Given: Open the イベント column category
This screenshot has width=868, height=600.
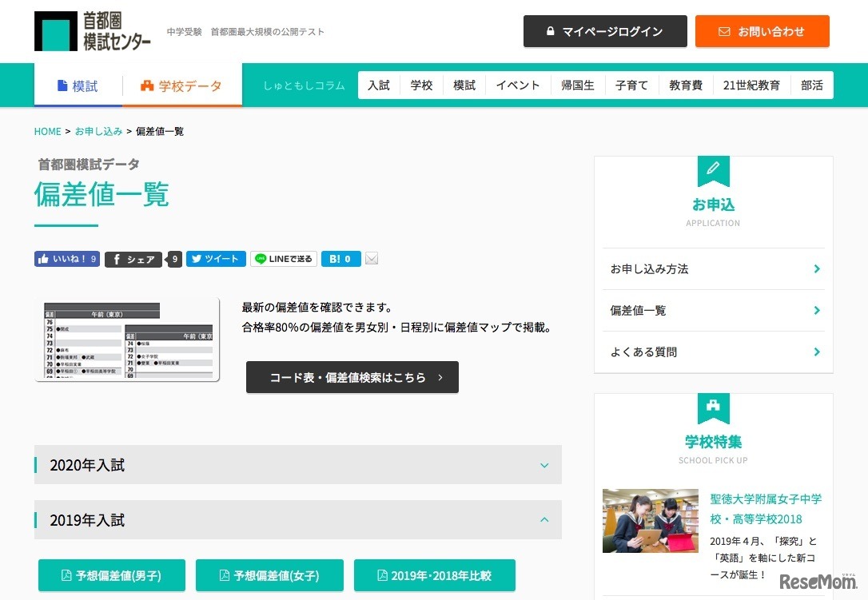Looking at the screenshot, I should 517,85.
